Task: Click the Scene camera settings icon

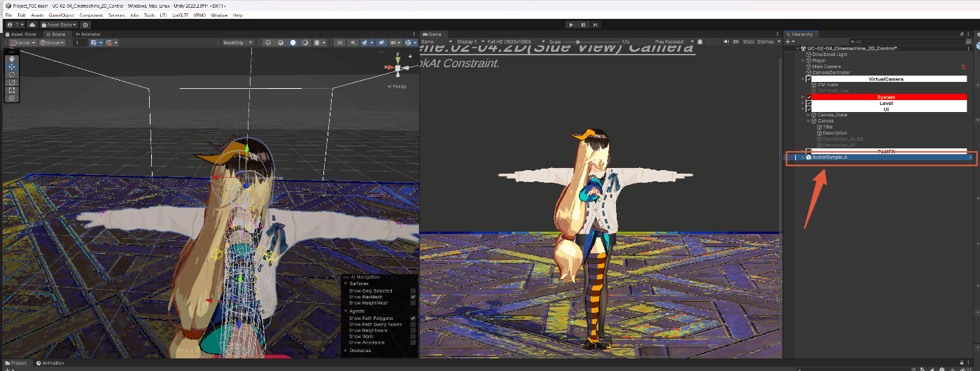Action: point(393,43)
